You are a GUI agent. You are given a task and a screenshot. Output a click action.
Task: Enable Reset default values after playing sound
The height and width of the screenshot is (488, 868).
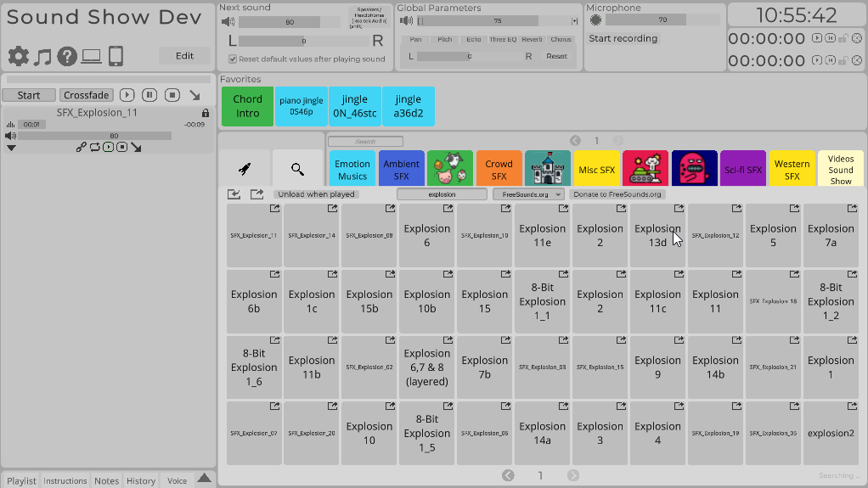point(233,59)
